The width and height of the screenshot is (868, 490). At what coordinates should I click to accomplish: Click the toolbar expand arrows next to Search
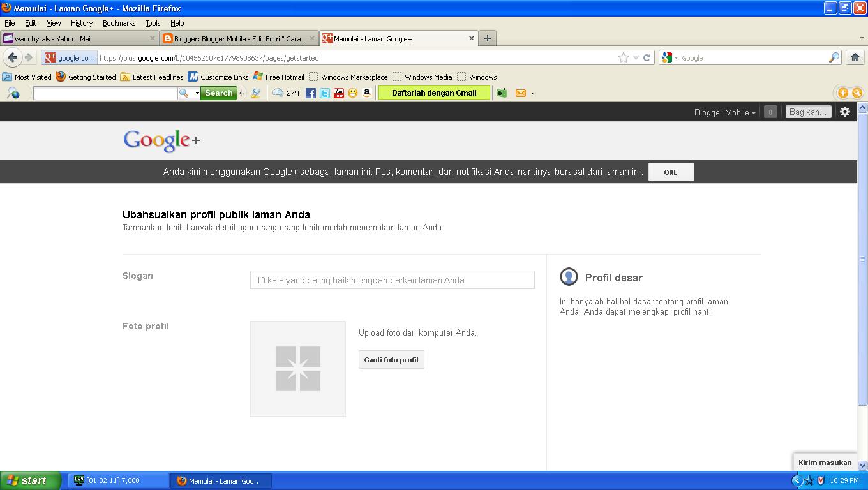click(x=241, y=93)
